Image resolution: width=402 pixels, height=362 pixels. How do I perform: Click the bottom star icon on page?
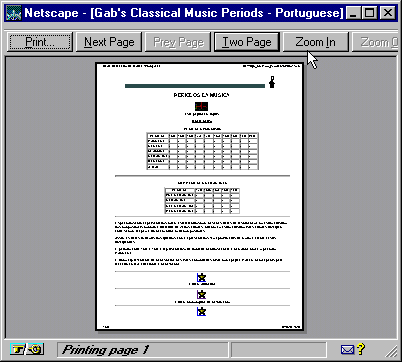tap(201, 311)
